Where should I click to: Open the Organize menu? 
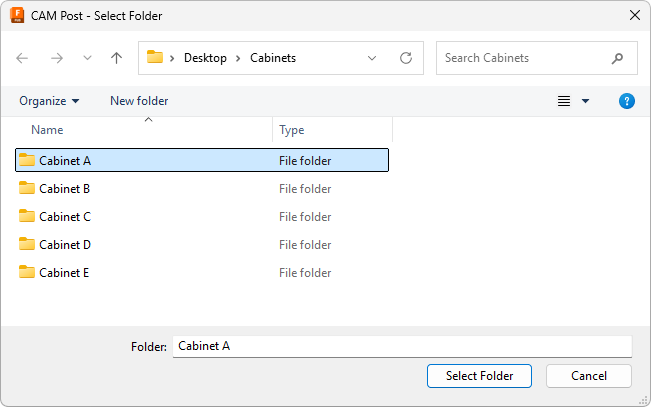point(49,101)
